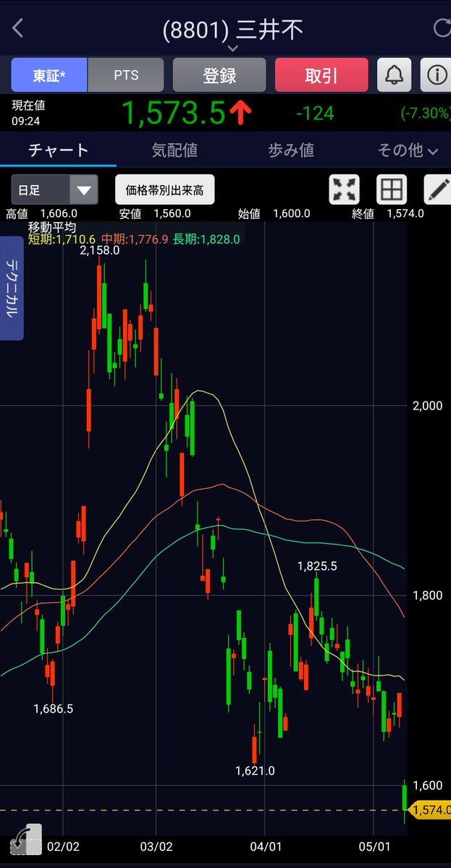The height and width of the screenshot is (868, 451).
Task: Tap the 04/01 date axis label
Action: 265,846
